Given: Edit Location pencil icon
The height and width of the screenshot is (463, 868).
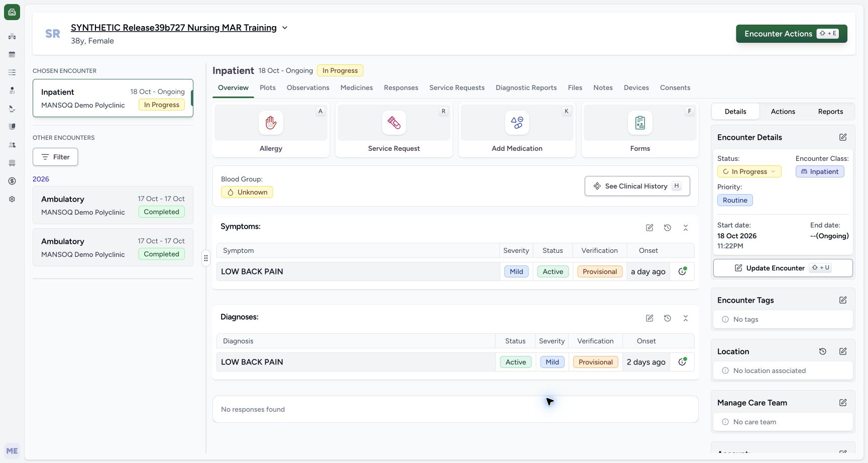Looking at the screenshot, I should pos(843,351).
